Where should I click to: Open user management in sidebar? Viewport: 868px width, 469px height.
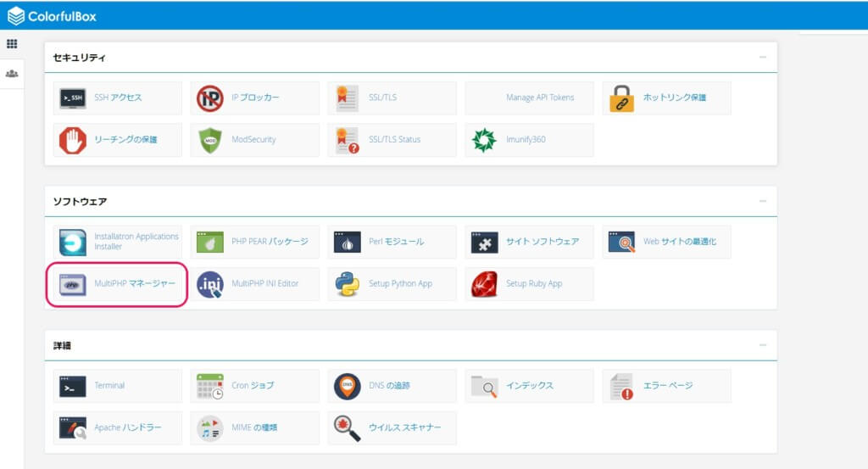12,74
